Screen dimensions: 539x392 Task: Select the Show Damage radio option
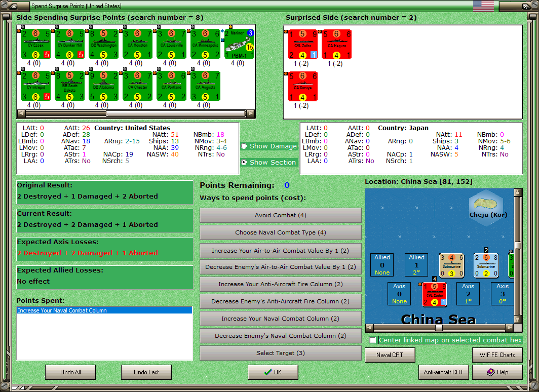pyautogui.click(x=269, y=146)
